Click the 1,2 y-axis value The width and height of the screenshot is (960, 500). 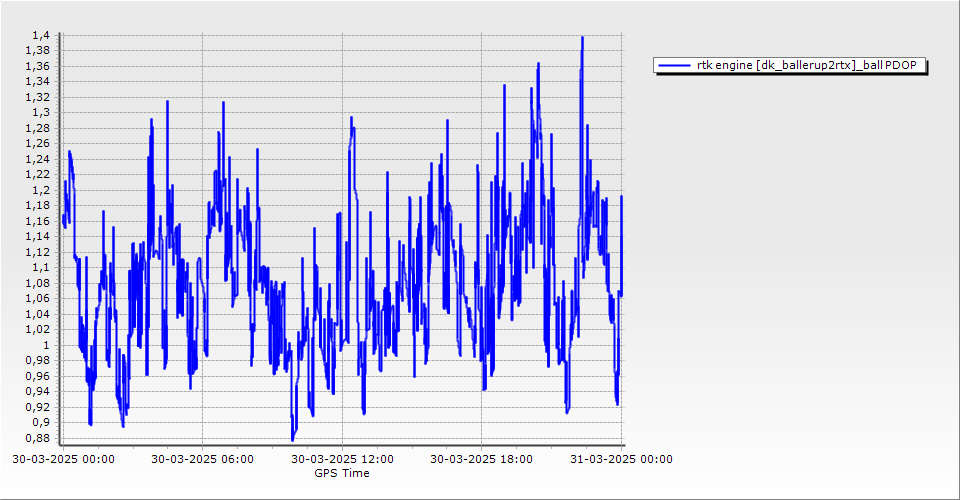42,190
